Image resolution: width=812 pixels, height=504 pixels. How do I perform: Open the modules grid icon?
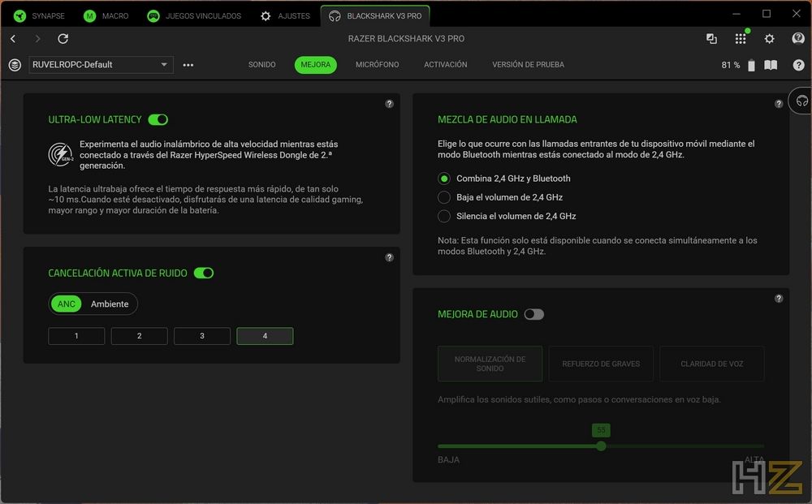pyautogui.click(x=741, y=38)
